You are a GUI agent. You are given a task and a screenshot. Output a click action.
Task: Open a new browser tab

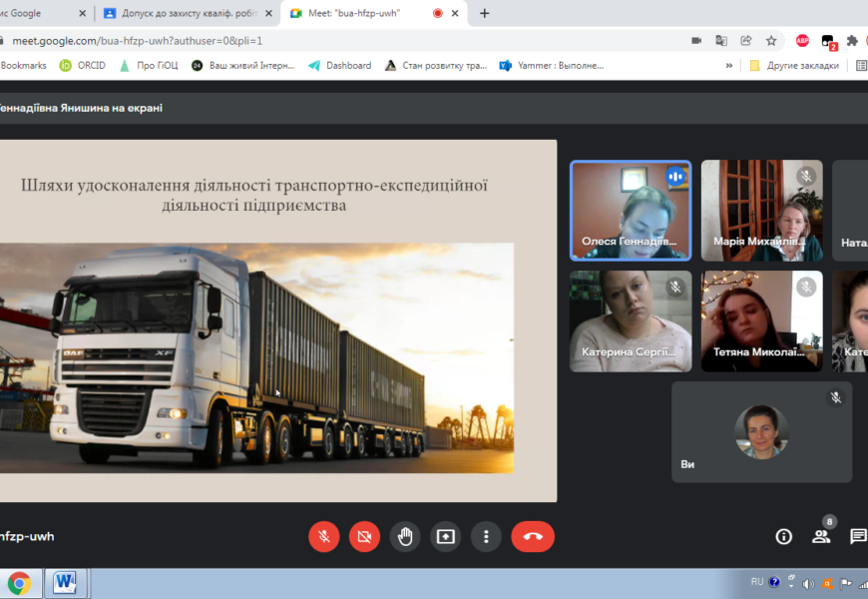click(x=485, y=13)
